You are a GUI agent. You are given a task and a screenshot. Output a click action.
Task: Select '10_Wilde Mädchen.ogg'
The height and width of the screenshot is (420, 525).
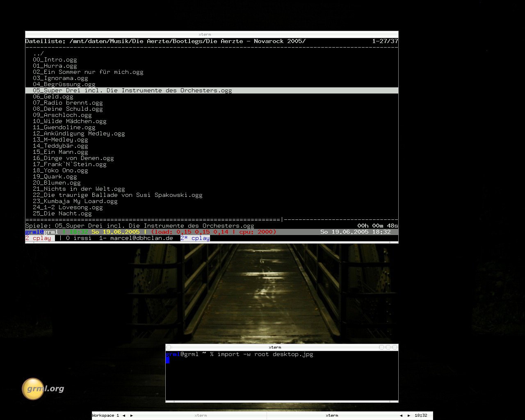(70, 121)
